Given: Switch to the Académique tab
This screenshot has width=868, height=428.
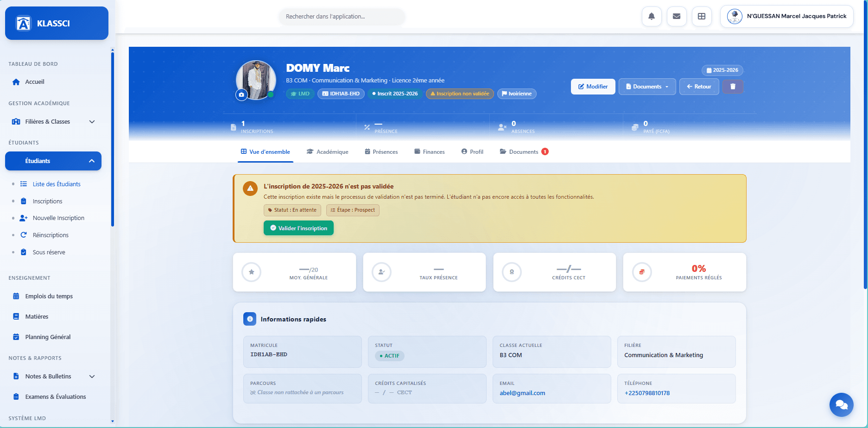Looking at the screenshot, I should (328, 152).
